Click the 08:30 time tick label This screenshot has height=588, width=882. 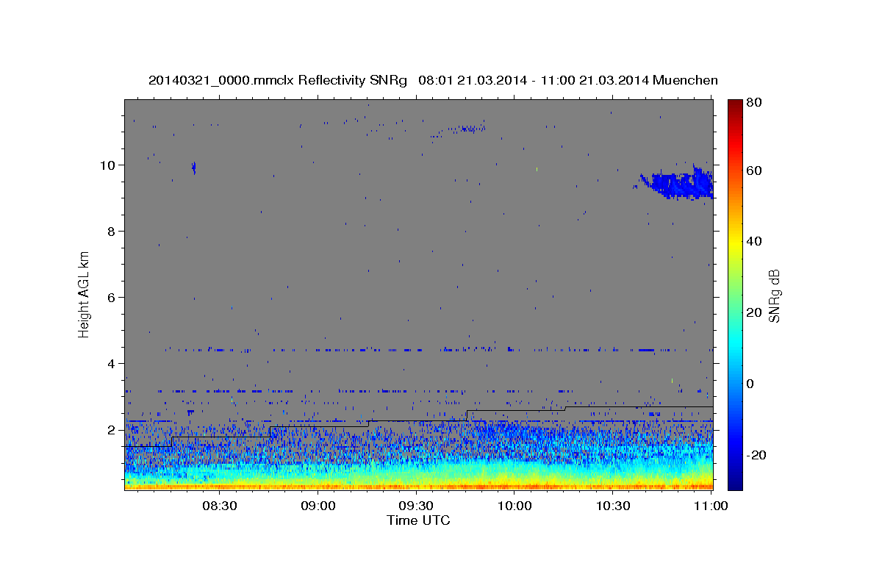219,506
